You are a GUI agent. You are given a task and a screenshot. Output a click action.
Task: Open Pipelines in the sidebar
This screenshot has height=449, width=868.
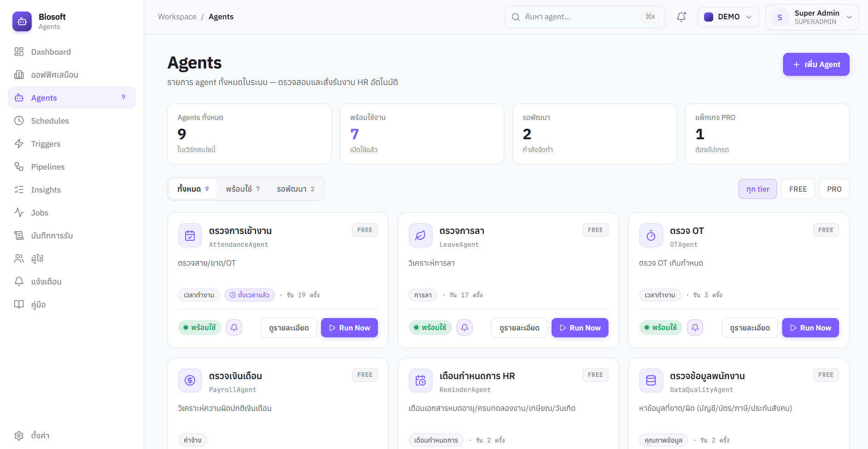pos(72,167)
